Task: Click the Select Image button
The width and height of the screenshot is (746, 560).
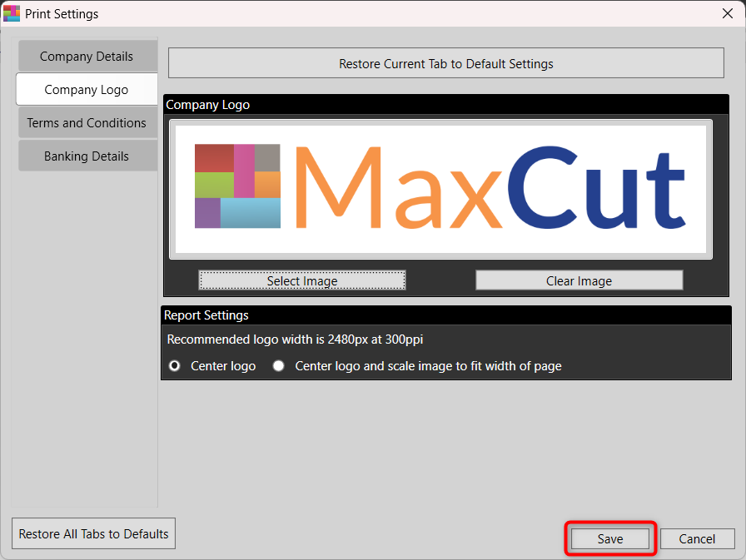Action: coord(302,280)
